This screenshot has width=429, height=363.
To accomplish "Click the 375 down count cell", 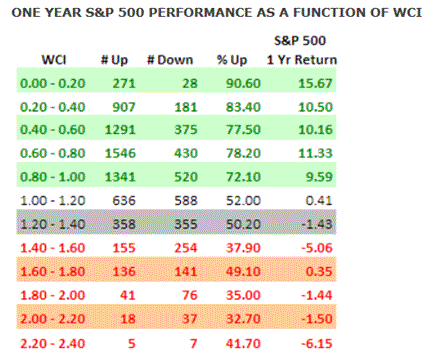I will 186,130.
